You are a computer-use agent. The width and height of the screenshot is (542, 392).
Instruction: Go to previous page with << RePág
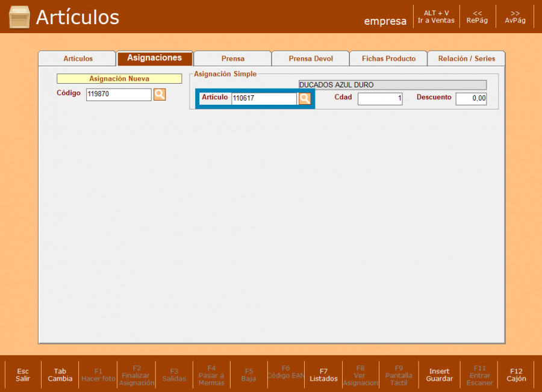[x=477, y=17]
